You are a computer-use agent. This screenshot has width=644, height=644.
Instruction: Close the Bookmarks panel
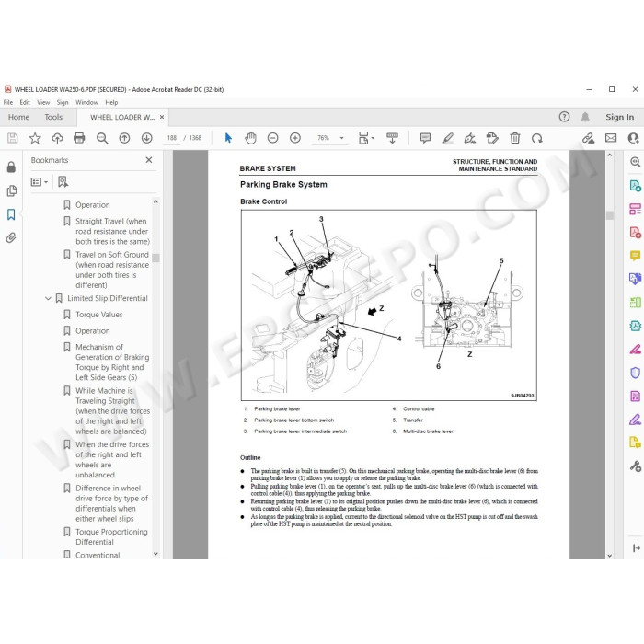click(x=149, y=160)
